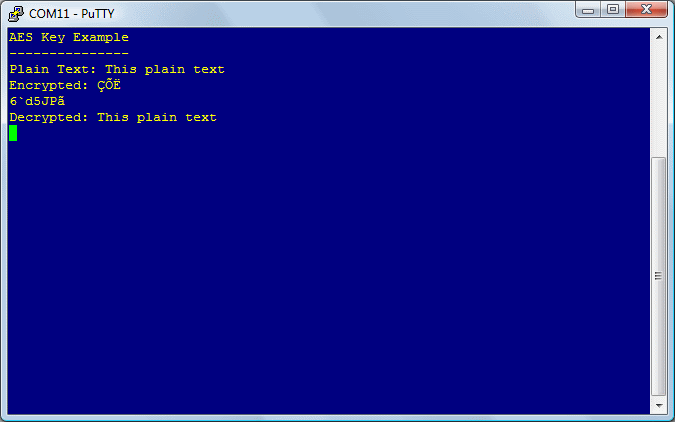The image size is (675, 422).
Task: Click the Decrypted label in the terminal output
Action: tap(49, 117)
